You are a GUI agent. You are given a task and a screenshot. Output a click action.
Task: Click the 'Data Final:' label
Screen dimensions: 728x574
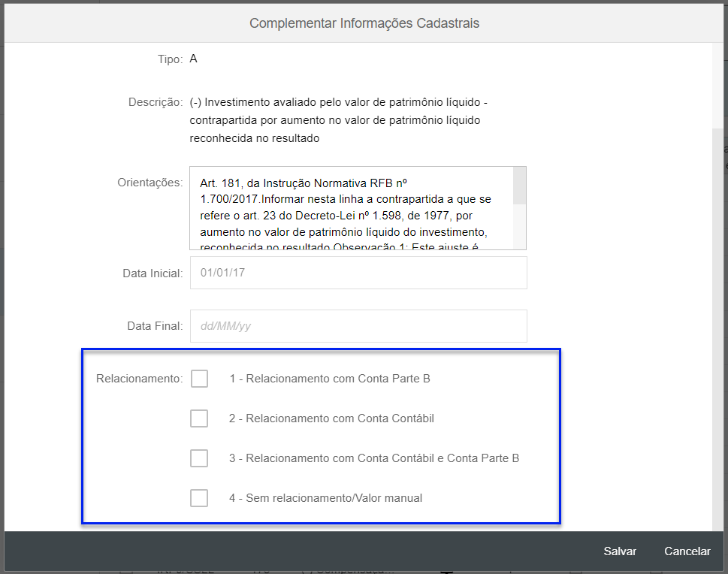[155, 326]
